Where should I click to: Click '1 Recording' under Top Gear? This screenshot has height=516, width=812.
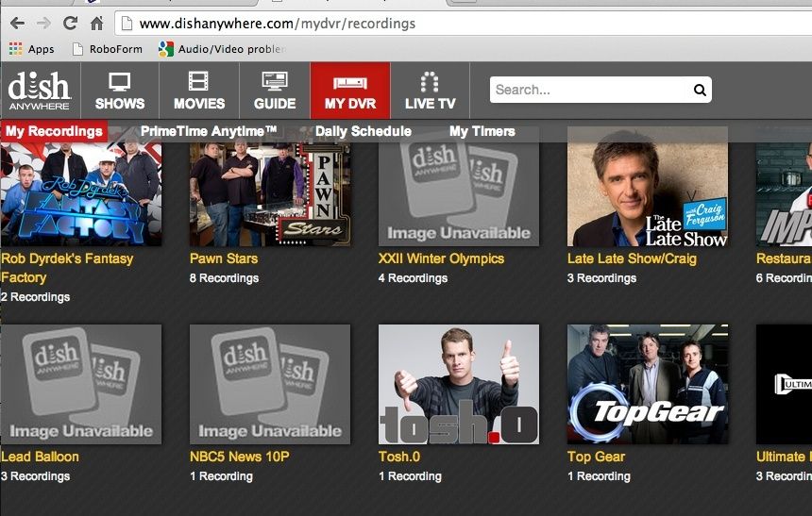tap(600, 476)
